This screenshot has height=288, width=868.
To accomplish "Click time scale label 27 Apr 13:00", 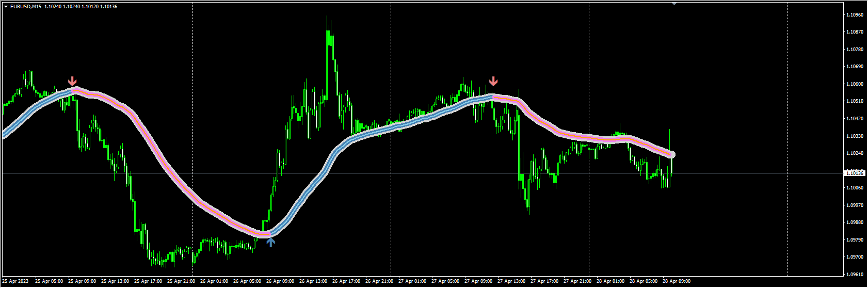I will tap(511, 281).
